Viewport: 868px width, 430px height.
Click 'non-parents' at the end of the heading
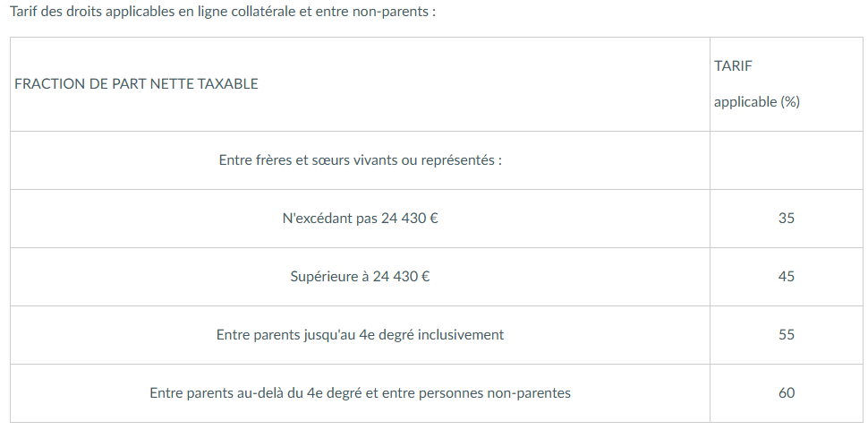[x=392, y=13]
